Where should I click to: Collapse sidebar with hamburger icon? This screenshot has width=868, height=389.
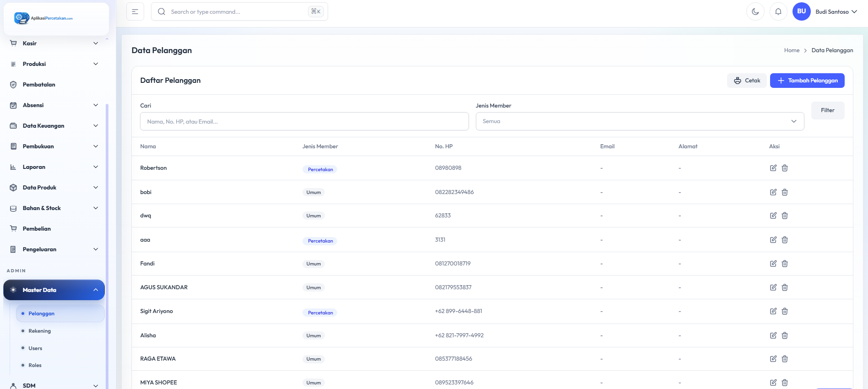tap(135, 11)
